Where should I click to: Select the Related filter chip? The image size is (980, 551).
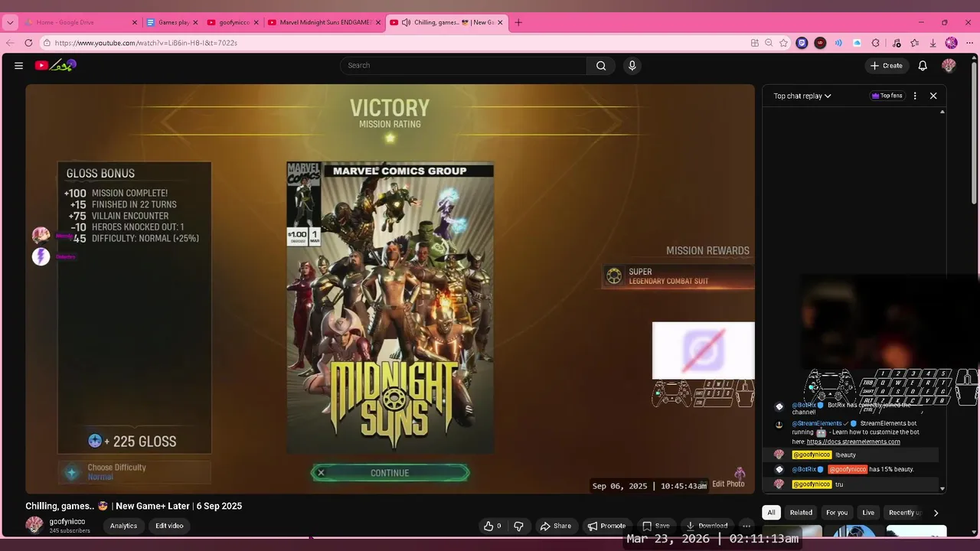(801, 513)
